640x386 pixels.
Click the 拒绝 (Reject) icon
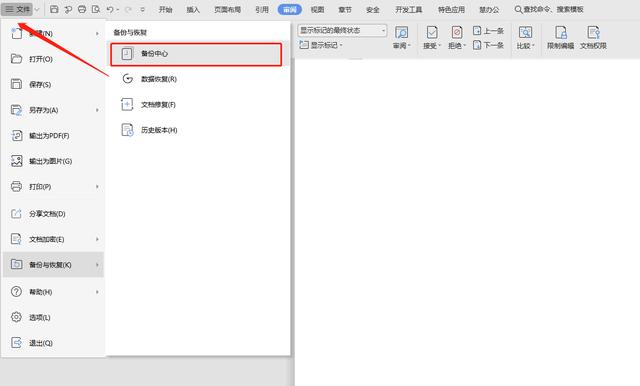click(x=457, y=32)
